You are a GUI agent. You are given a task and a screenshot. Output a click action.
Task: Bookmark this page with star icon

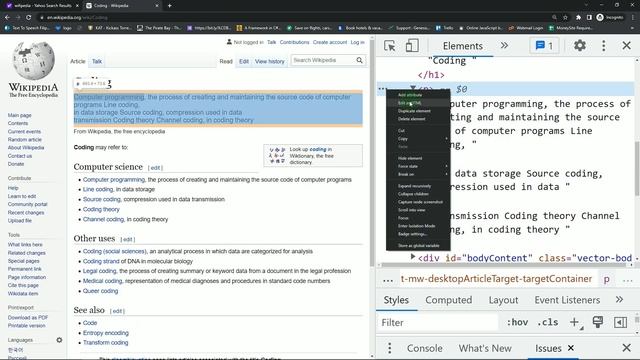(x=565, y=17)
